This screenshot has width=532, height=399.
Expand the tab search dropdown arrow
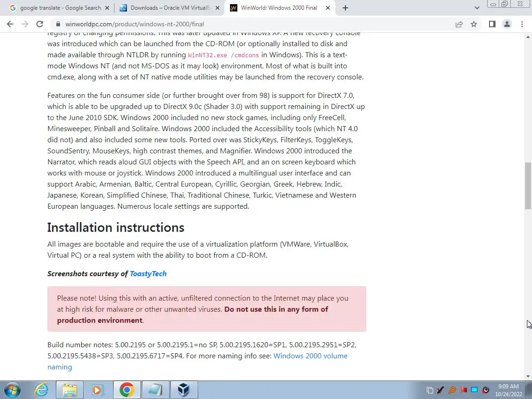click(477, 8)
